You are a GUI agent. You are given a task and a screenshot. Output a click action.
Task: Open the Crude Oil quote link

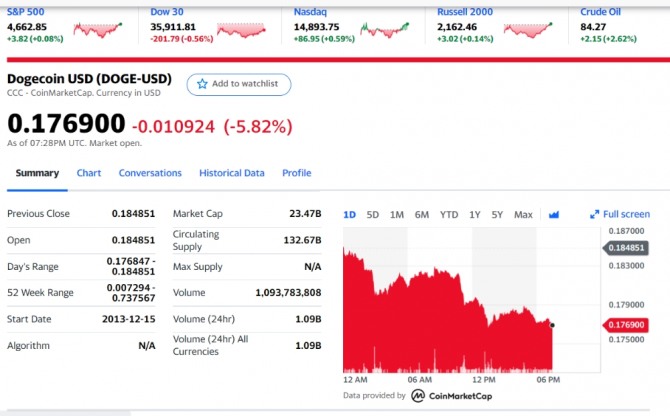[600, 12]
